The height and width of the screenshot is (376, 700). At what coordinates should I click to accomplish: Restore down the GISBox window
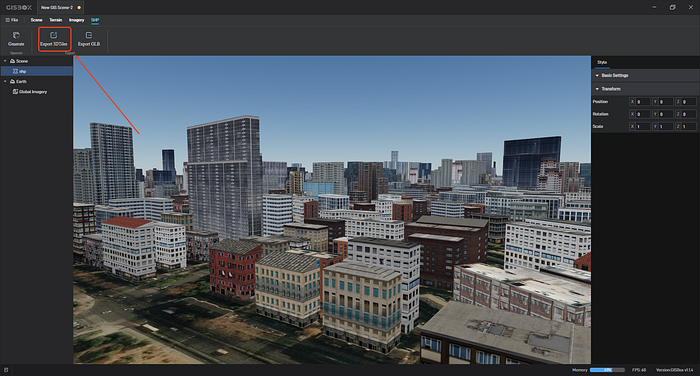[672, 7]
